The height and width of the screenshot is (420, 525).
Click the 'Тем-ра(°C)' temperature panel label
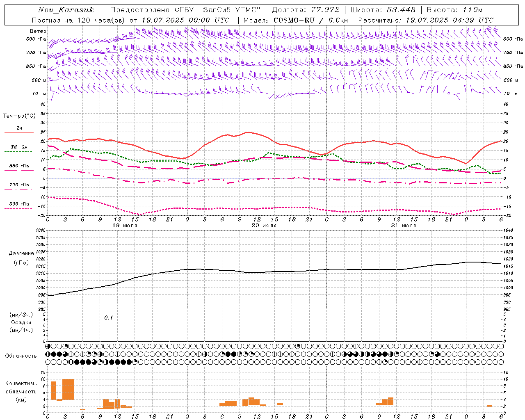pyautogui.click(x=19, y=116)
